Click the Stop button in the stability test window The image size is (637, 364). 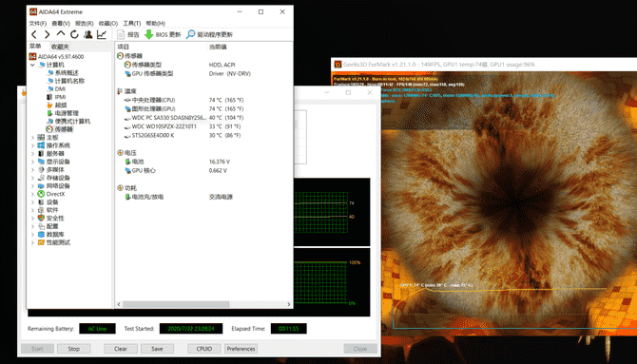(74, 349)
